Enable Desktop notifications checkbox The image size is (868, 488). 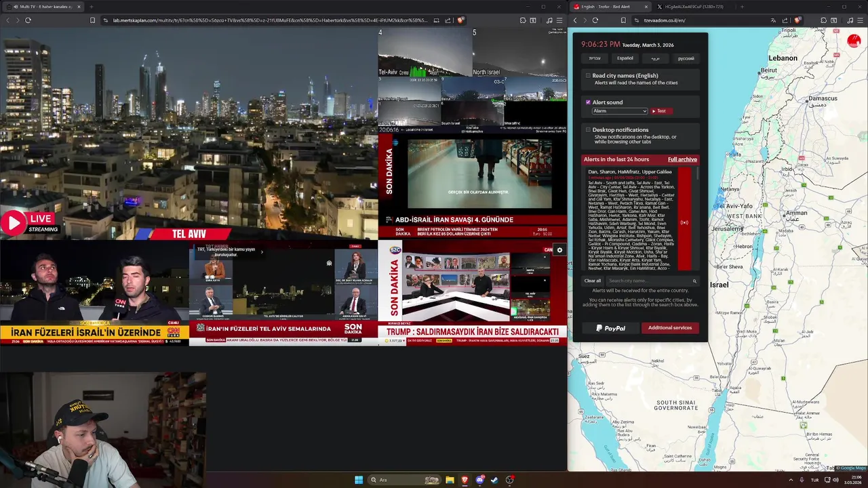pos(588,129)
